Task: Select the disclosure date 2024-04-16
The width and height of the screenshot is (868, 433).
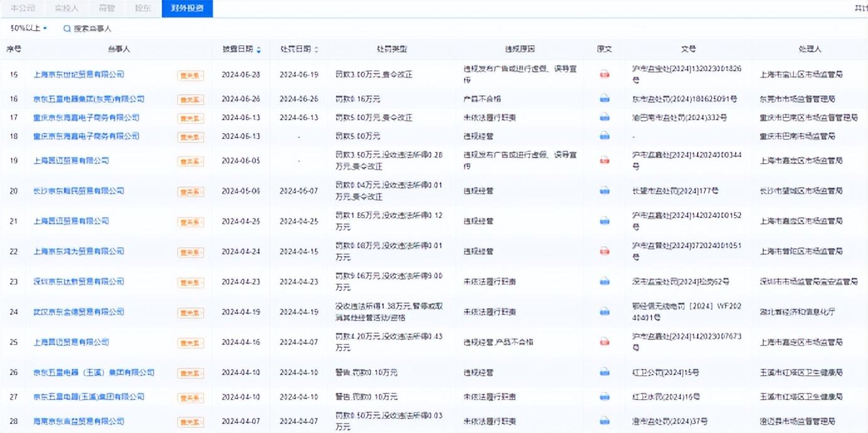Action: [x=241, y=342]
